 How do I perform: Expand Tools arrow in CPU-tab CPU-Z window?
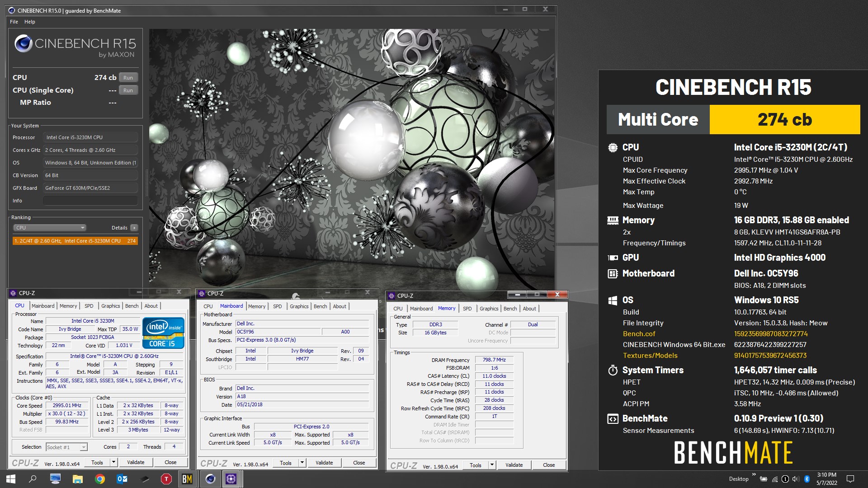tap(113, 462)
